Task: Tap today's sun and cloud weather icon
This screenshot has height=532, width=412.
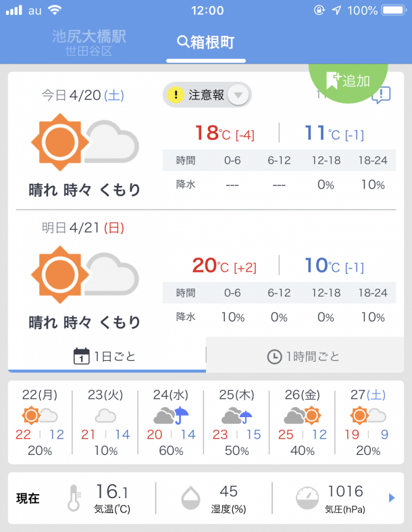Action: pos(85,142)
